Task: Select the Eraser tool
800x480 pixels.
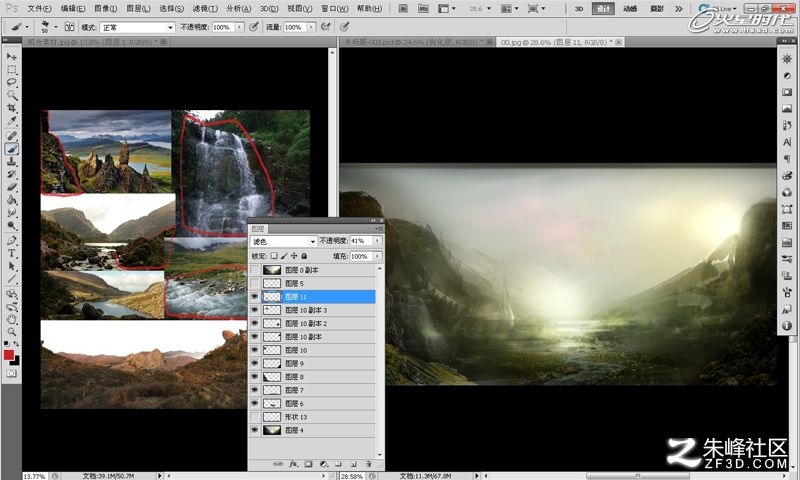Action: coord(12,187)
